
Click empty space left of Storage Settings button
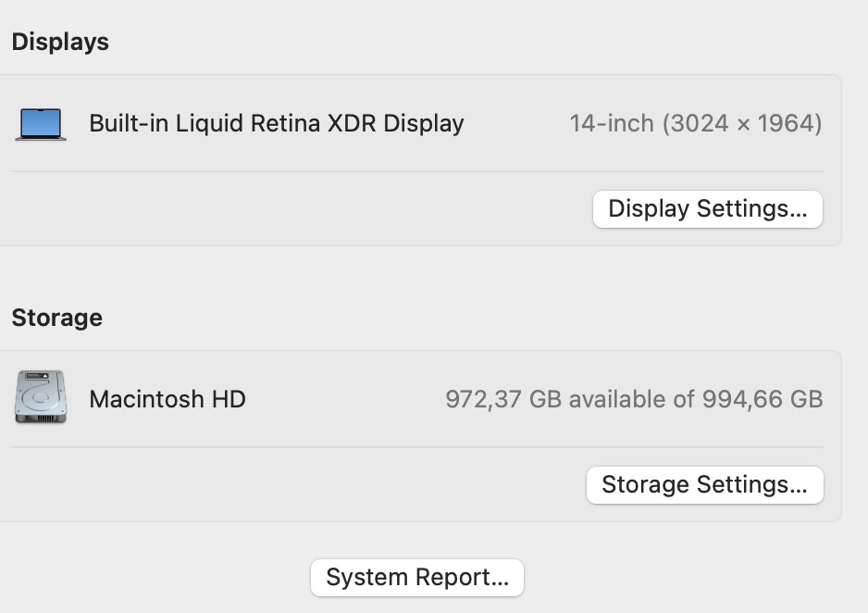(x=296, y=484)
